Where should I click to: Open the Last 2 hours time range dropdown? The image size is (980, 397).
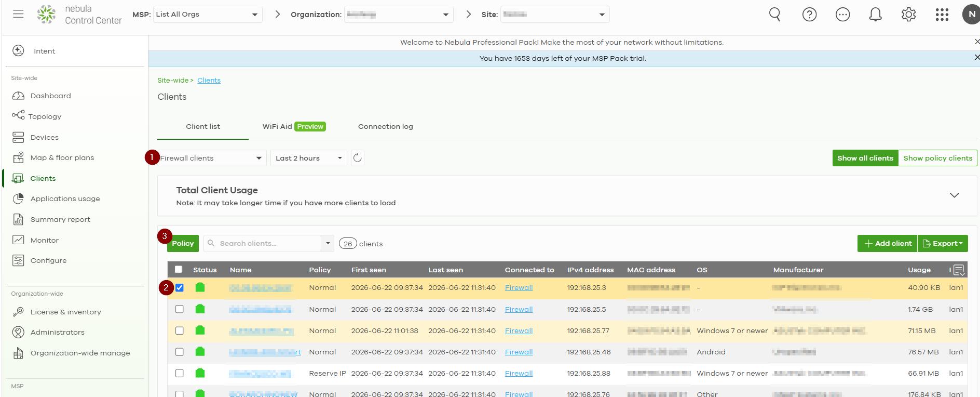[x=309, y=158]
